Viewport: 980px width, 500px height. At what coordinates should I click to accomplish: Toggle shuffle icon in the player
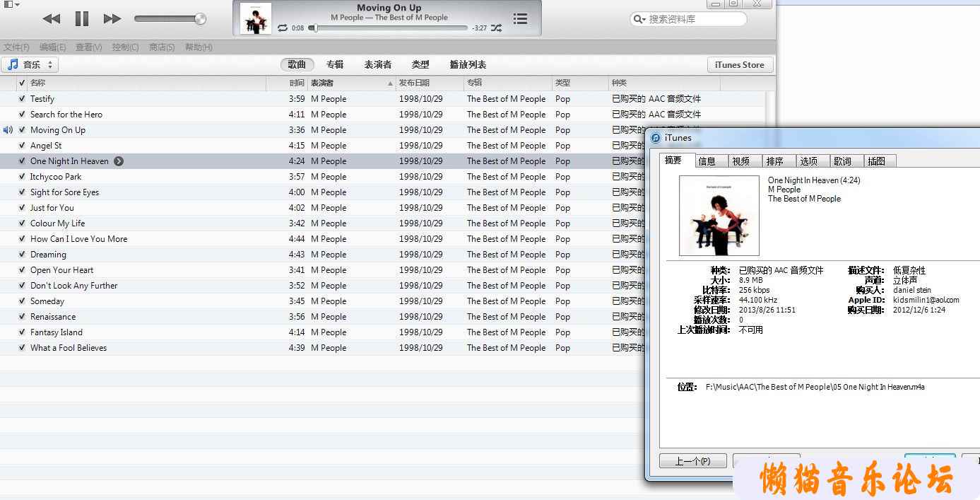(496, 28)
